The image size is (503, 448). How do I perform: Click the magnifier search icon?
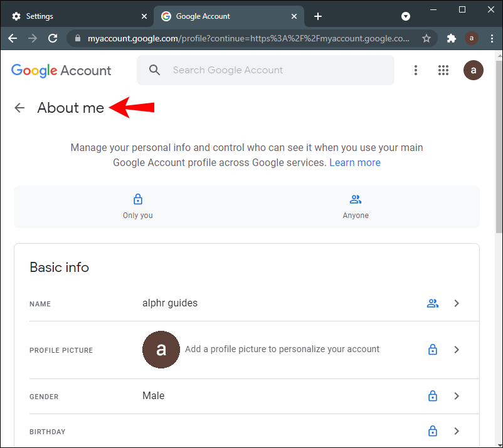pos(154,70)
